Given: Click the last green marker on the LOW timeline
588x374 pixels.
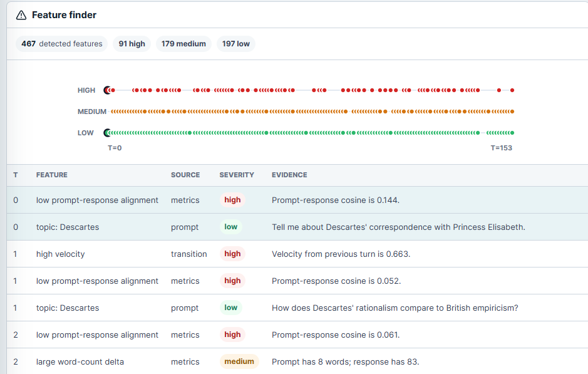Looking at the screenshot, I should pos(512,133).
